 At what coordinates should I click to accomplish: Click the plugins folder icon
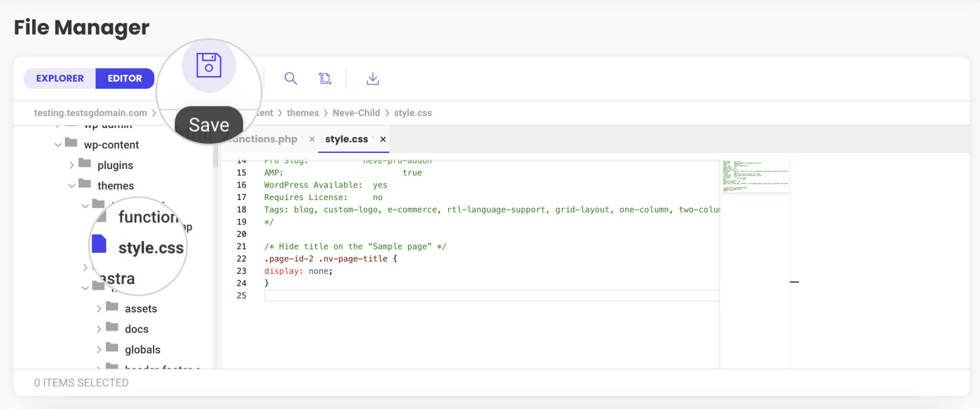point(85,163)
